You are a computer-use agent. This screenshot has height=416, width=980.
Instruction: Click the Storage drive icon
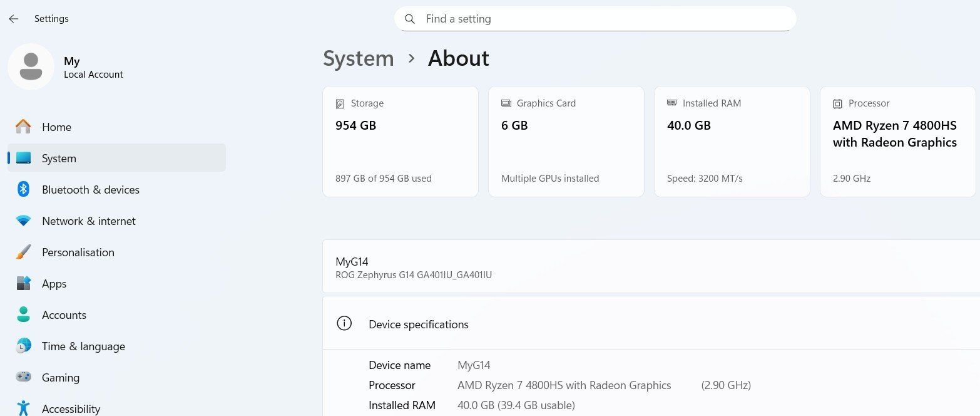(x=340, y=103)
